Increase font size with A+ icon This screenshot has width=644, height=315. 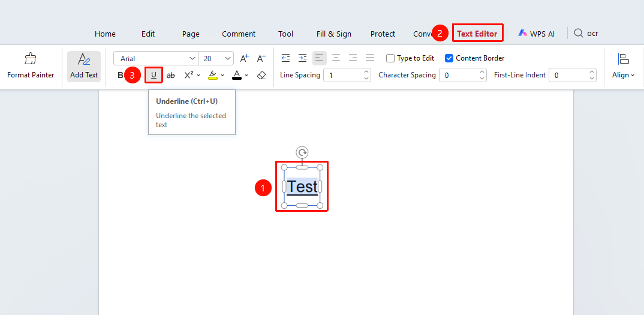click(245, 58)
